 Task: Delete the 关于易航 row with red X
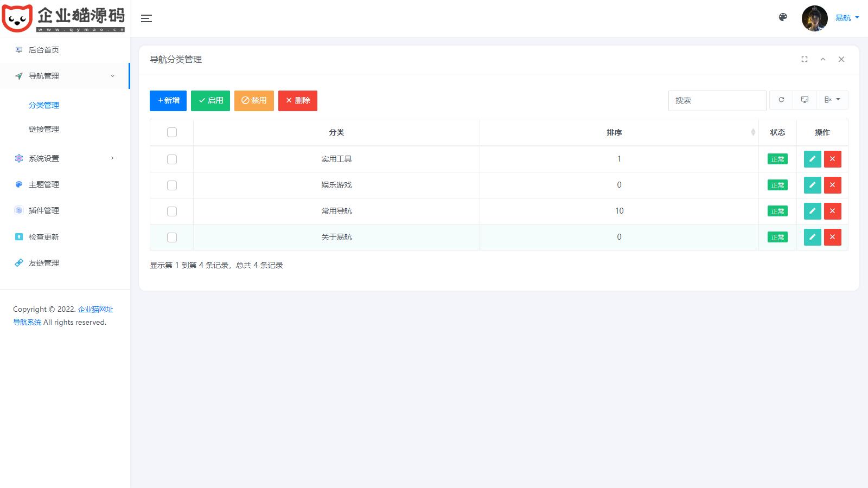coord(832,237)
